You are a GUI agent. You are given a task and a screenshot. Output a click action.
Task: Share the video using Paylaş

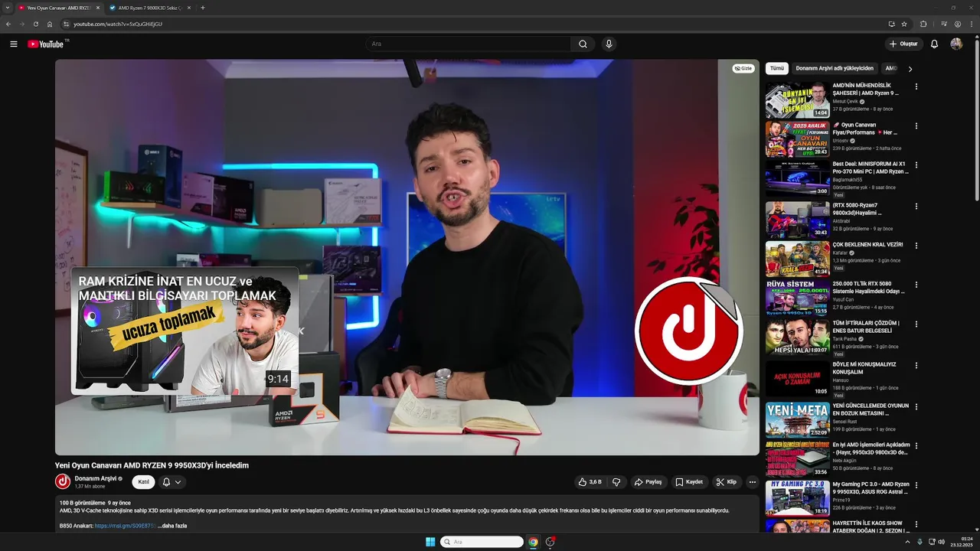pyautogui.click(x=648, y=482)
